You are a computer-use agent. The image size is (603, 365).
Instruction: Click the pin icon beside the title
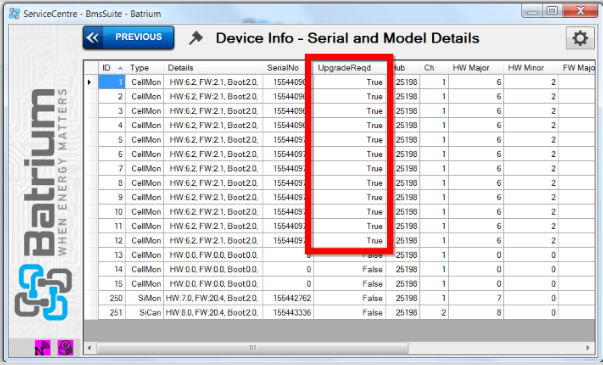[x=196, y=38]
